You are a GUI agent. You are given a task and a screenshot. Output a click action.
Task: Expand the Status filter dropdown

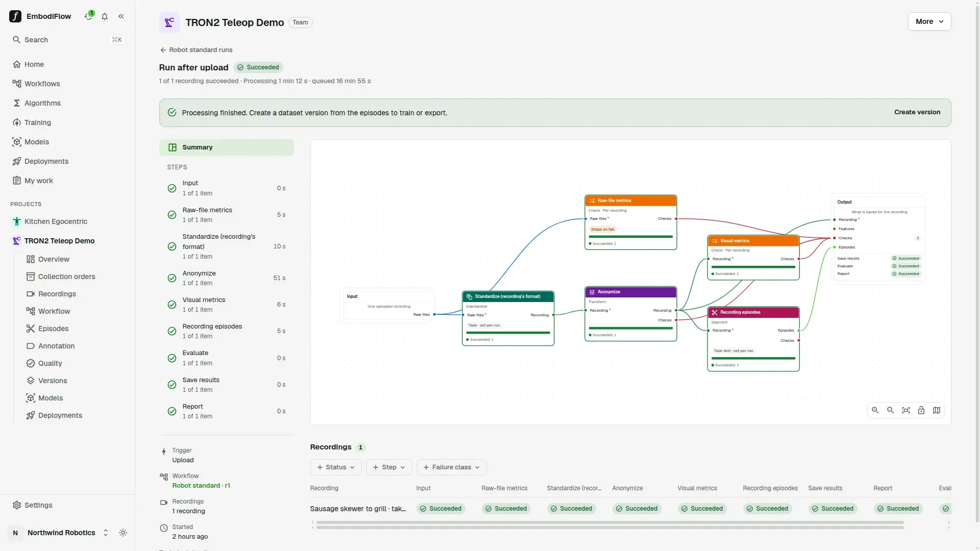pos(336,467)
